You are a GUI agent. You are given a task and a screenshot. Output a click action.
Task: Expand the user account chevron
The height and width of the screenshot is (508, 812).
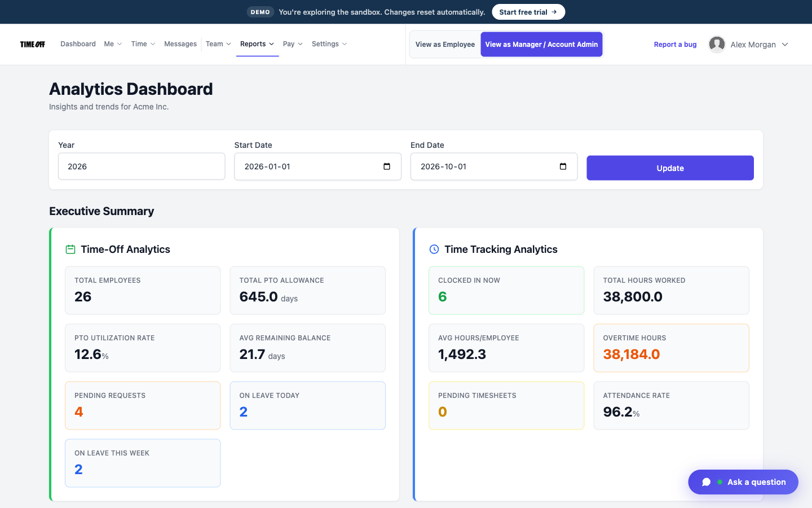[785, 45]
